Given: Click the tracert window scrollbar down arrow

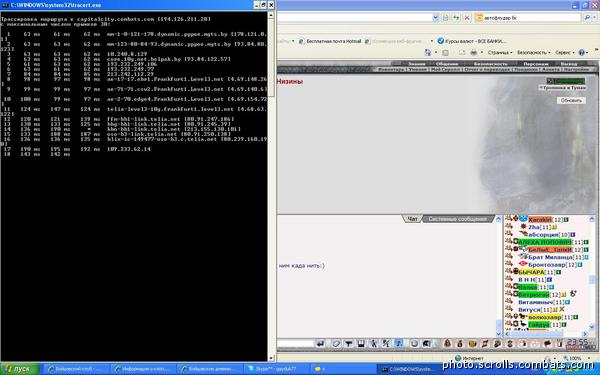Looking at the screenshot, I should (271, 358).
